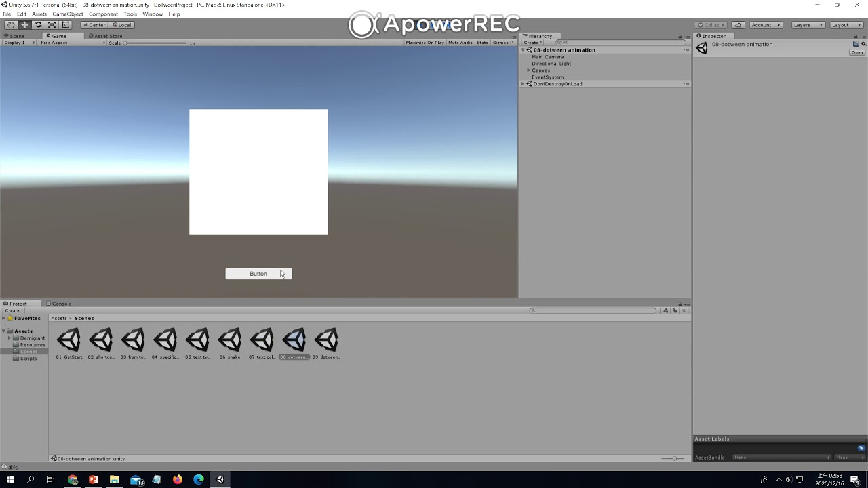
Task: Select the Rotate tool
Action: 38,25
